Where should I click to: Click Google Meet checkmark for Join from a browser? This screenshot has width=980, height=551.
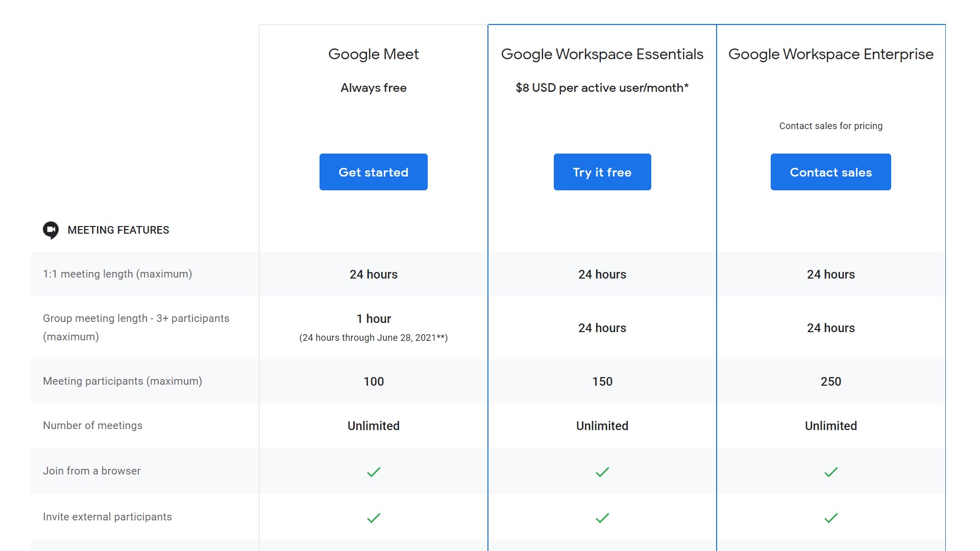[374, 472]
